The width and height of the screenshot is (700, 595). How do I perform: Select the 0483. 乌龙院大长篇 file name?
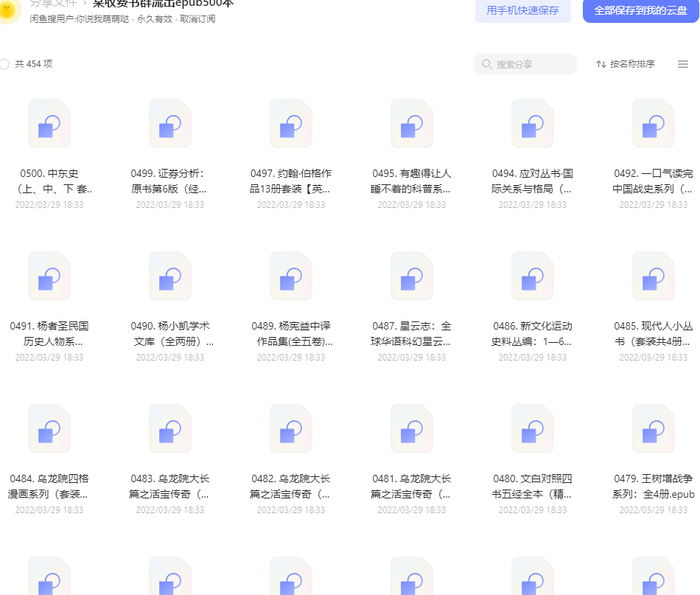tap(170, 487)
